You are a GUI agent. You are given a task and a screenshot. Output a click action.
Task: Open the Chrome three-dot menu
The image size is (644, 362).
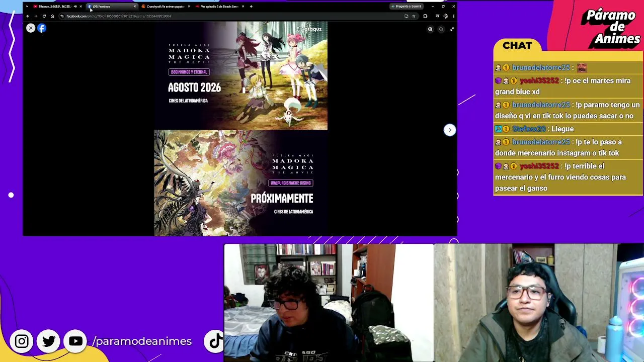click(x=453, y=16)
